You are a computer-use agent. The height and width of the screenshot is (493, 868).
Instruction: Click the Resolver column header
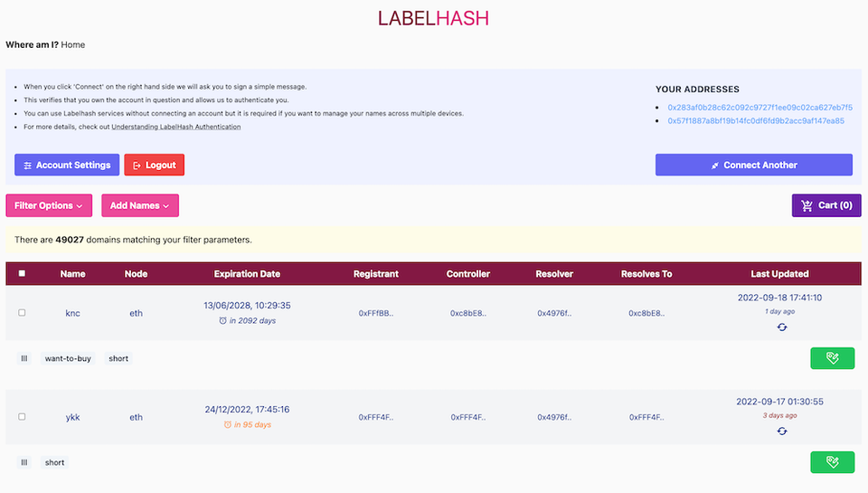point(554,274)
